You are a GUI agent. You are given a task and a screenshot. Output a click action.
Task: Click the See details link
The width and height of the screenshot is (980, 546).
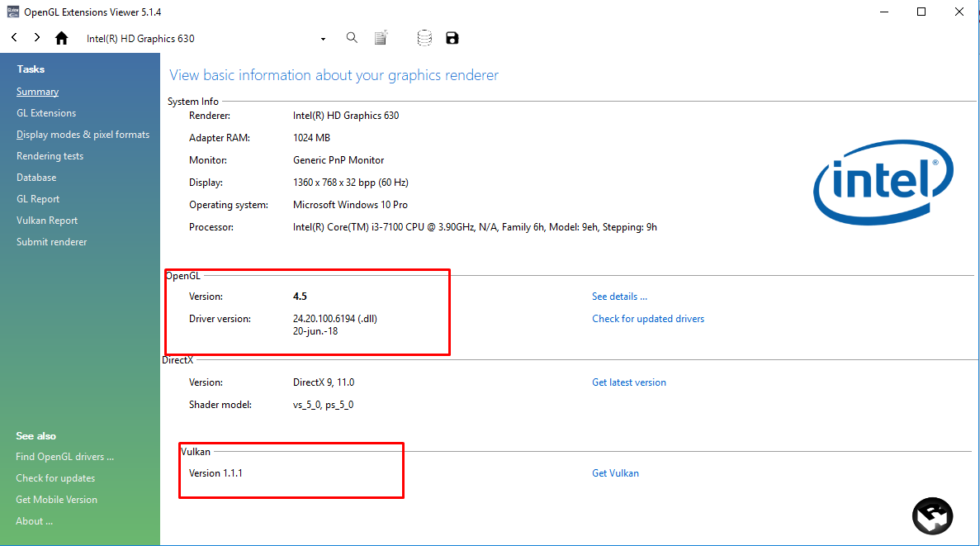(x=619, y=296)
